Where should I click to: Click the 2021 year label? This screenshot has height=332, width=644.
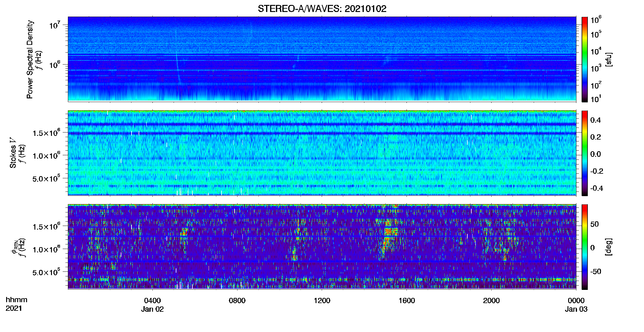14,308
